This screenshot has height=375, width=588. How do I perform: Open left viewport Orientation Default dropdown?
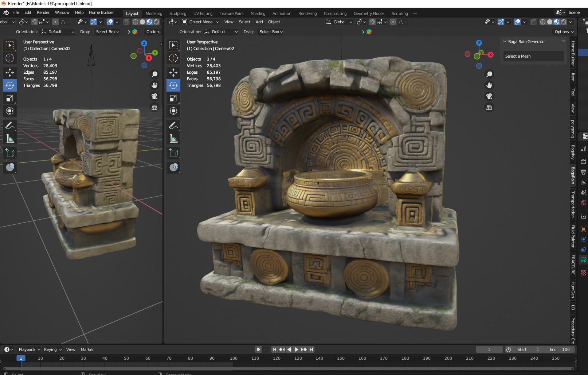(58, 32)
